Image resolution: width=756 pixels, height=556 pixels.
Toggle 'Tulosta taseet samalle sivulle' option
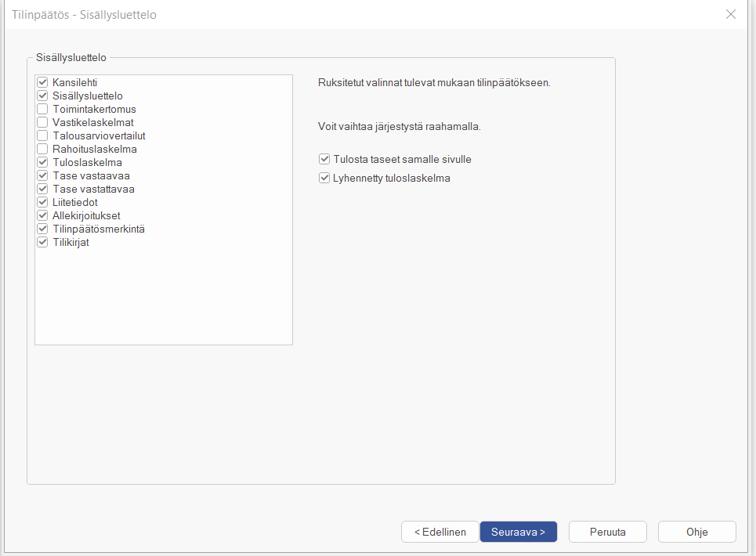pos(324,159)
